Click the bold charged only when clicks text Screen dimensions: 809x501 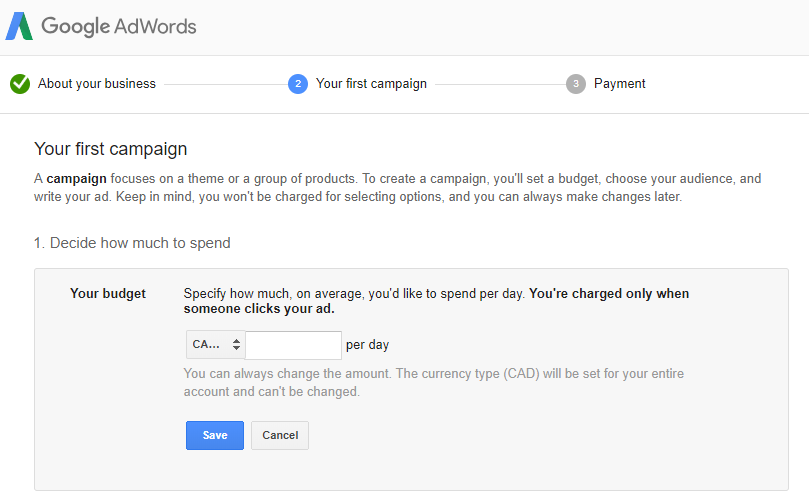coord(436,301)
